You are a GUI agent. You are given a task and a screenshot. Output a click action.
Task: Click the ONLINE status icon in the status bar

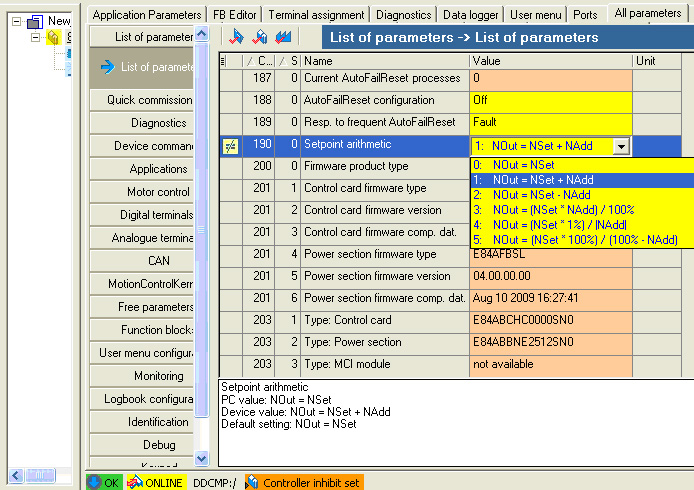[134, 483]
